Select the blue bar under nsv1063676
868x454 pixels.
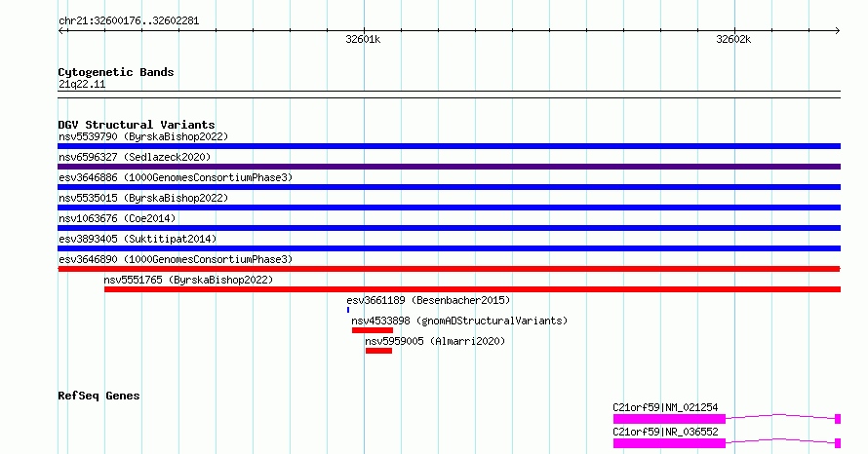[449, 228]
